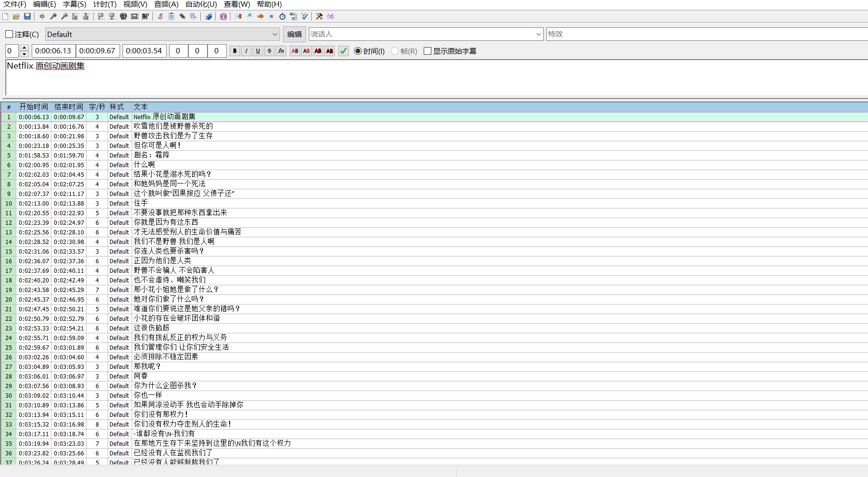
Task: Toggle override tag hiding icon
Action: (330, 16)
